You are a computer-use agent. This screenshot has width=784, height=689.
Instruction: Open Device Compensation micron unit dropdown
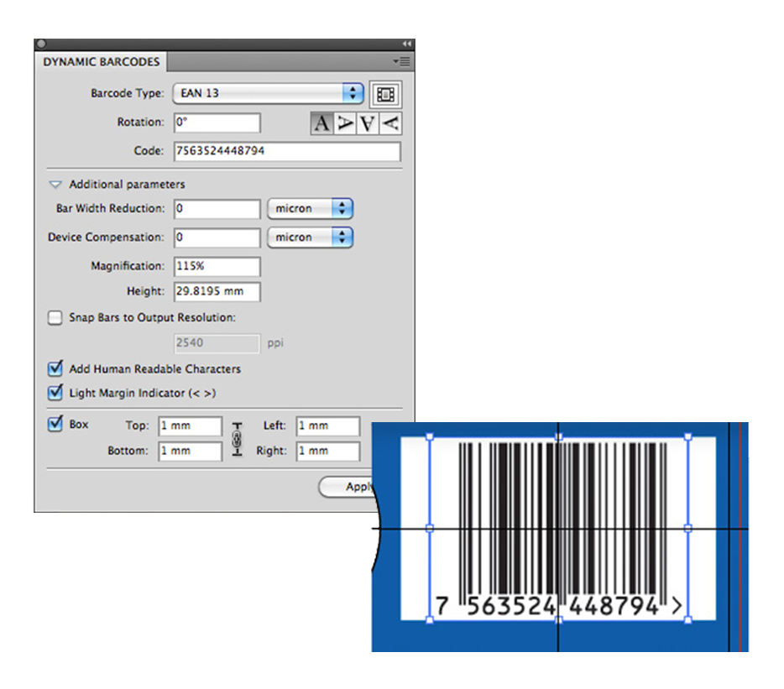point(310,237)
